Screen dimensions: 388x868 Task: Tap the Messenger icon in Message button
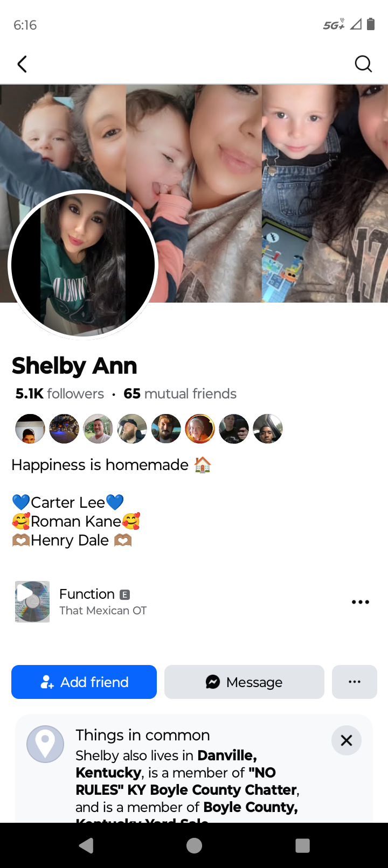click(x=213, y=682)
